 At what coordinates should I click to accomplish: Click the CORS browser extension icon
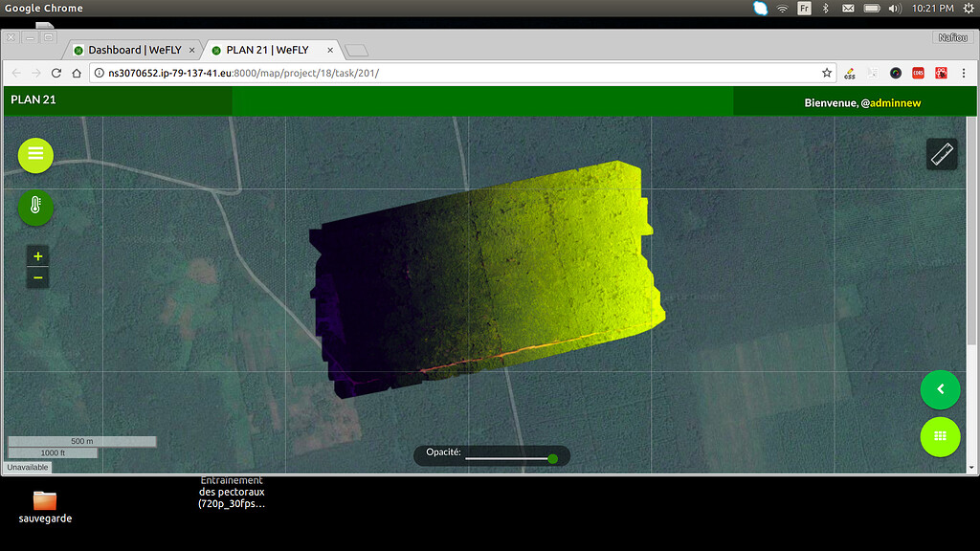click(x=918, y=73)
